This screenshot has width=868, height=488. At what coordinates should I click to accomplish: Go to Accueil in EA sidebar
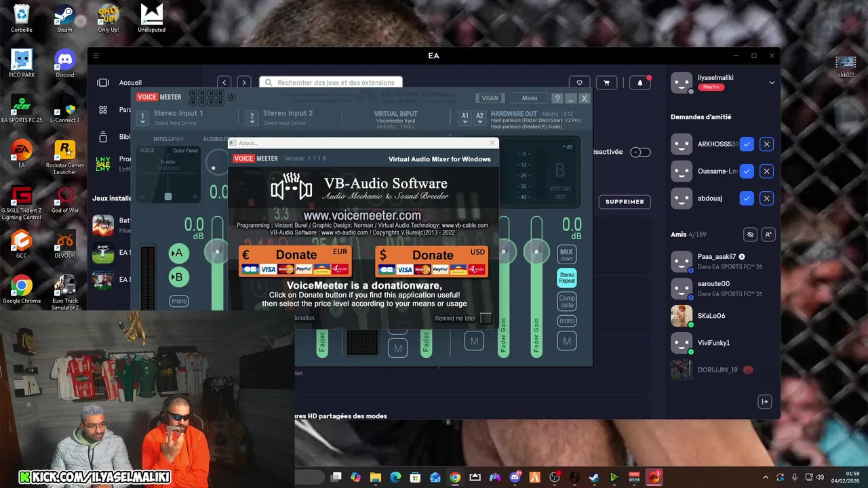coord(130,83)
